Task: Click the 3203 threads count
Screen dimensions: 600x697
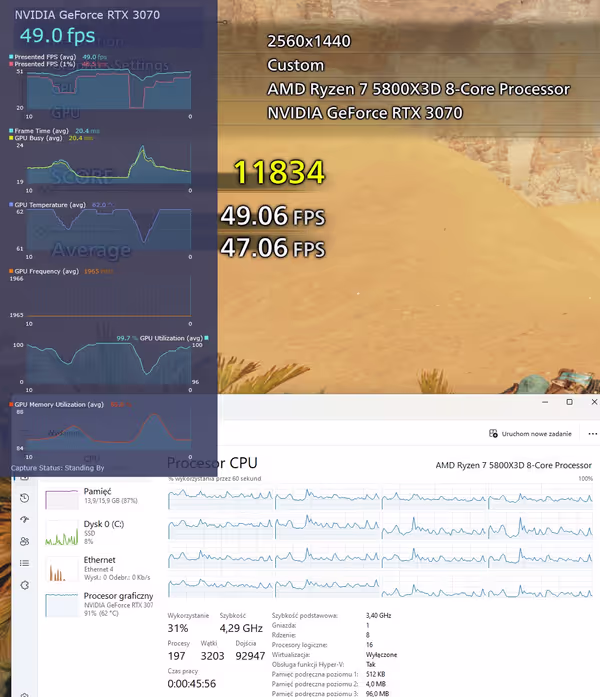Action: click(212, 656)
